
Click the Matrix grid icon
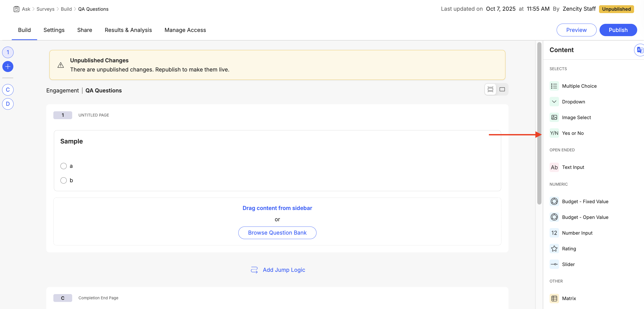click(x=554, y=299)
